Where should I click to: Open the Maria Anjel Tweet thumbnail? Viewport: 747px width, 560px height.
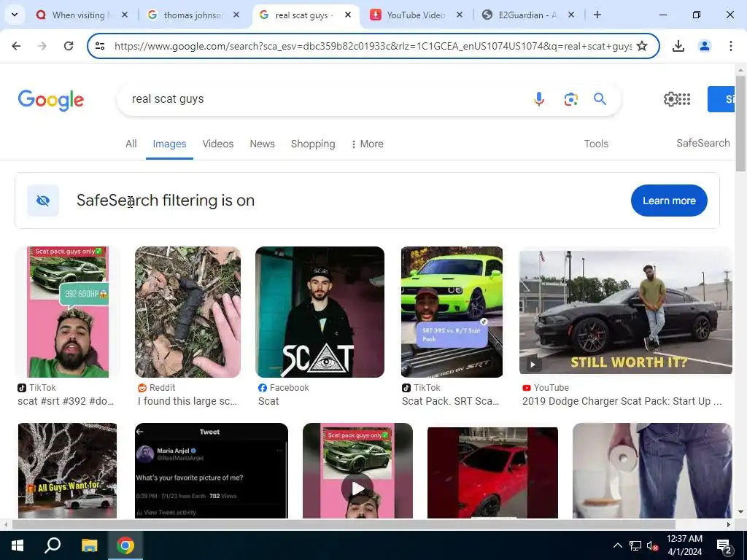(212, 470)
